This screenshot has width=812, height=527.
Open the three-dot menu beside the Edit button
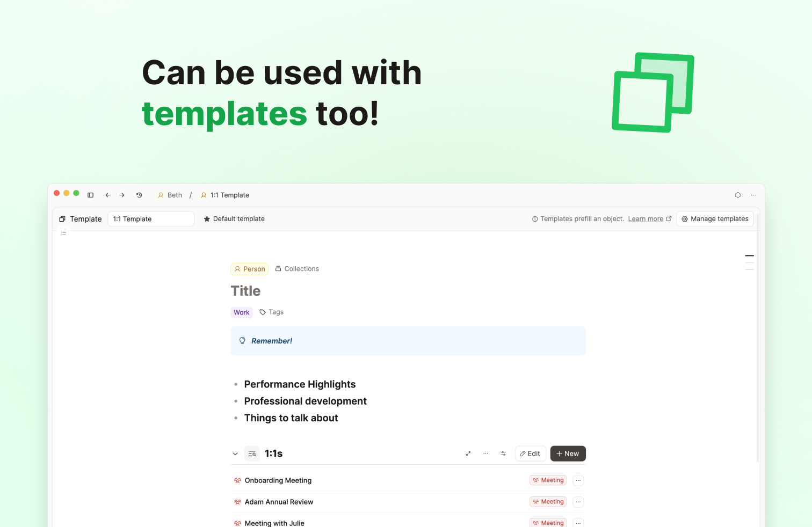coord(485,453)
